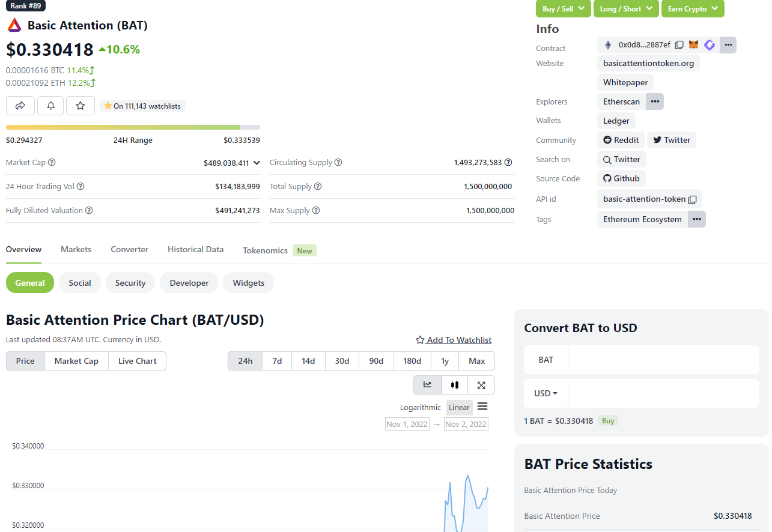Screen dimensions: 772x532
Task: Open the chart hamburger menu icon
Action: [482, 407]
